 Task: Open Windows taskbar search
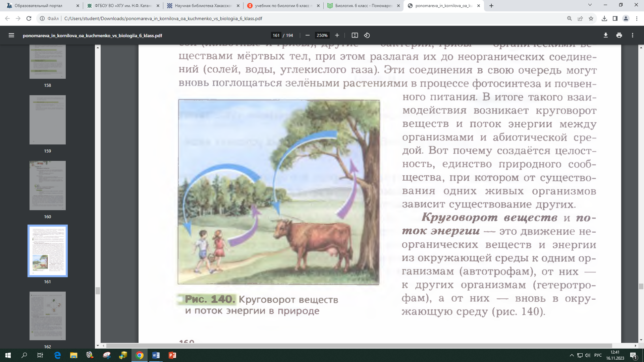pyautogui.click(x=24, y=355)
